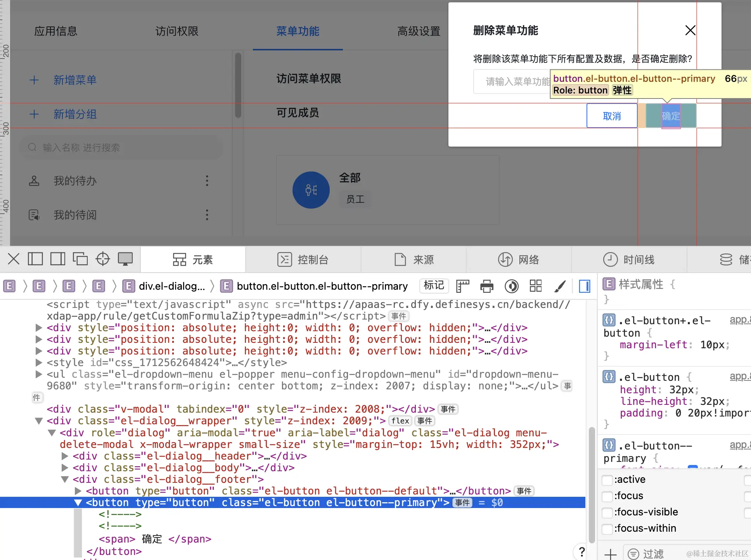
Task: Click the 过滤 styles filter field
Action: (x=659, y=554)
